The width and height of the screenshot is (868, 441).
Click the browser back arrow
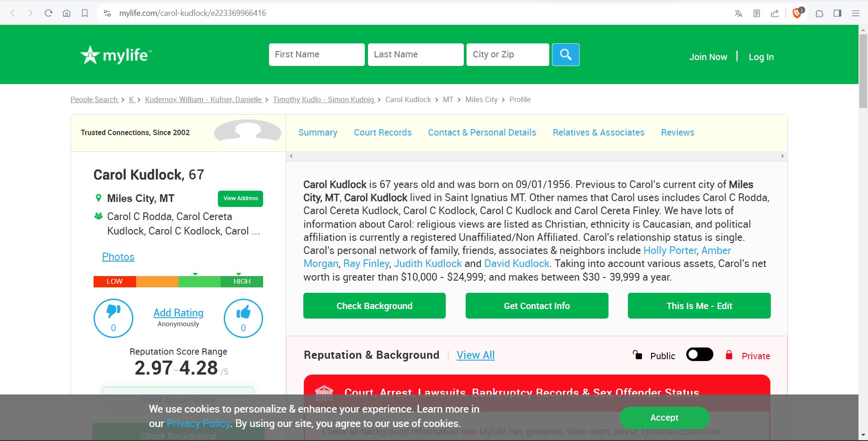[13, 13]
